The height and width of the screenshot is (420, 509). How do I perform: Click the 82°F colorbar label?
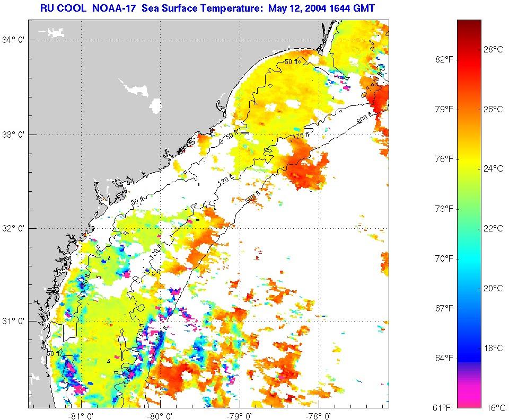(444, 60)
